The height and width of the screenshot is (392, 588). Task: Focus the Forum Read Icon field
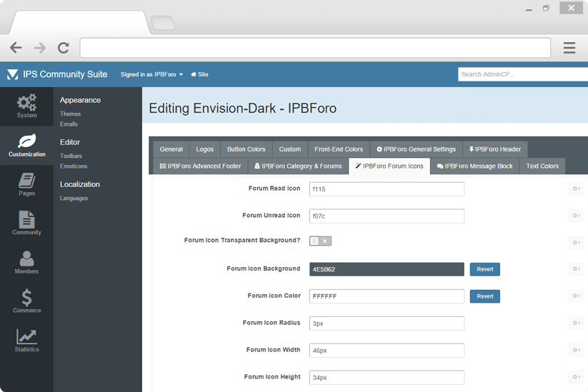387,189
